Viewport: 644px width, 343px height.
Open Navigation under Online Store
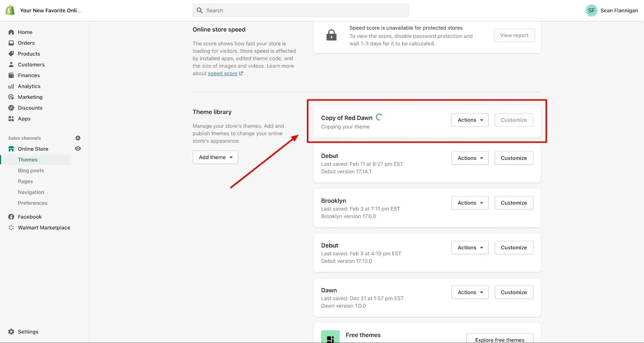point(31,192)
